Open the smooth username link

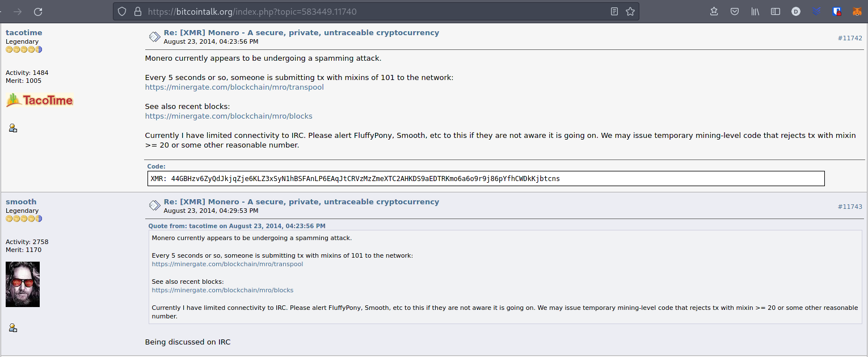(21, 201)
